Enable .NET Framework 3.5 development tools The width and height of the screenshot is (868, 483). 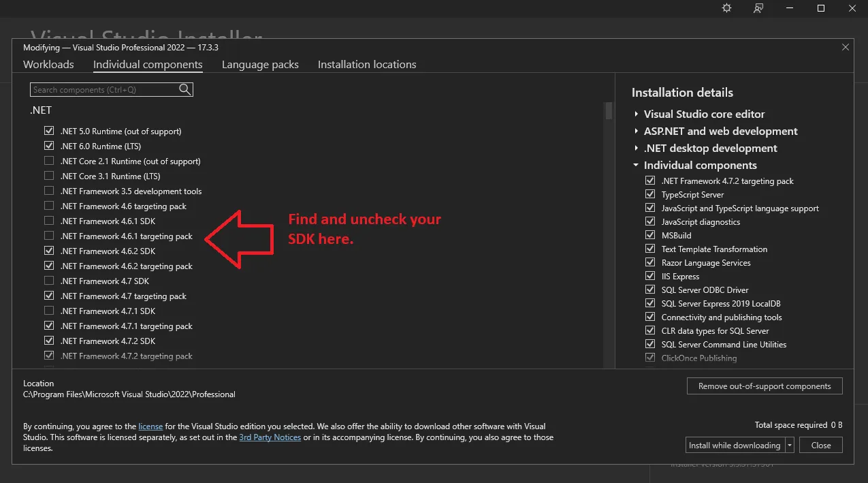coord(49,191)
